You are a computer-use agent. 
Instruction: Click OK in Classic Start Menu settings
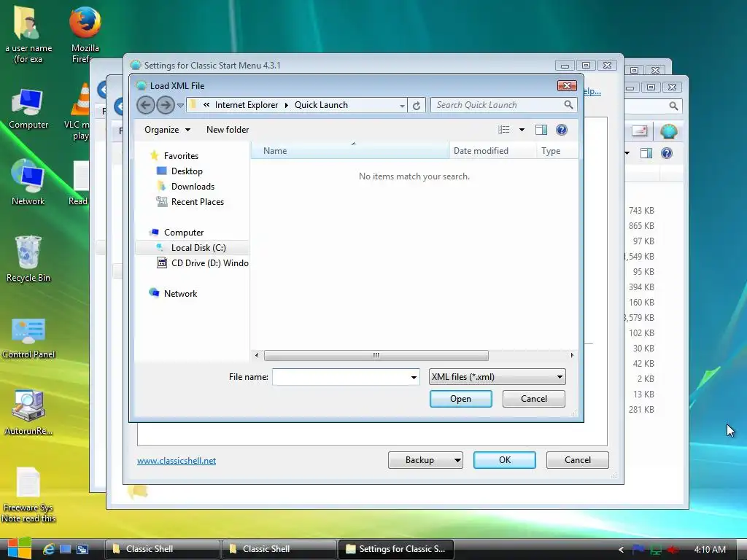[x=505, y=460]
